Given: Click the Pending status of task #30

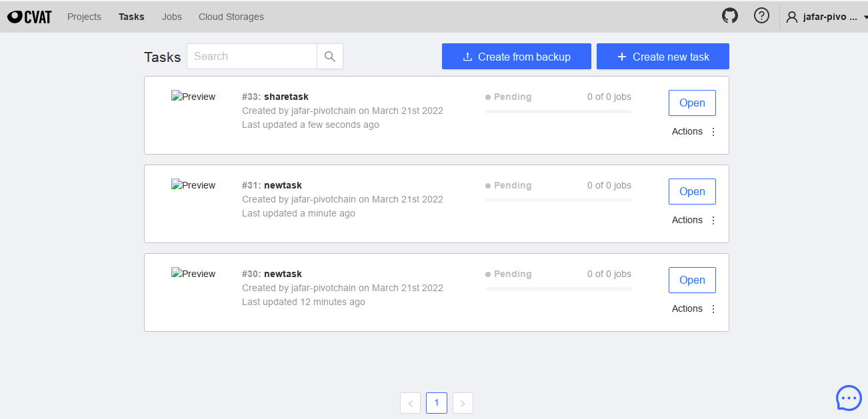Looking at the screenshot, I should pos(509,274).
